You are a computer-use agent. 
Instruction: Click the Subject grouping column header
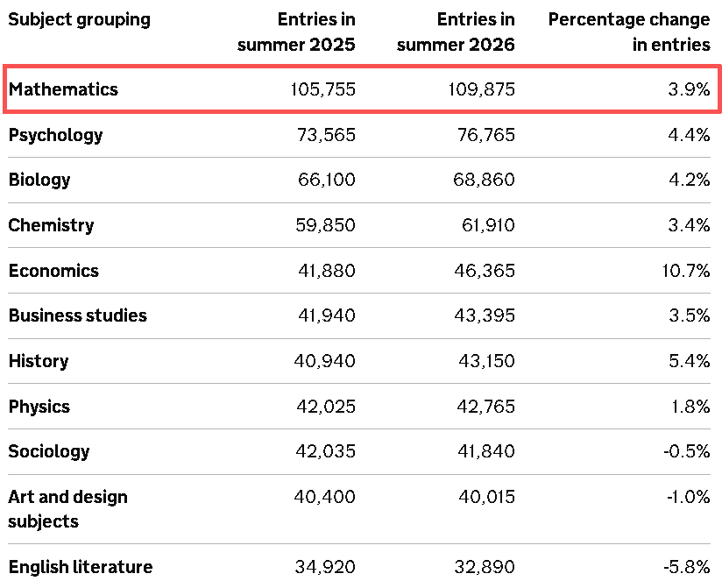(79, 20)
